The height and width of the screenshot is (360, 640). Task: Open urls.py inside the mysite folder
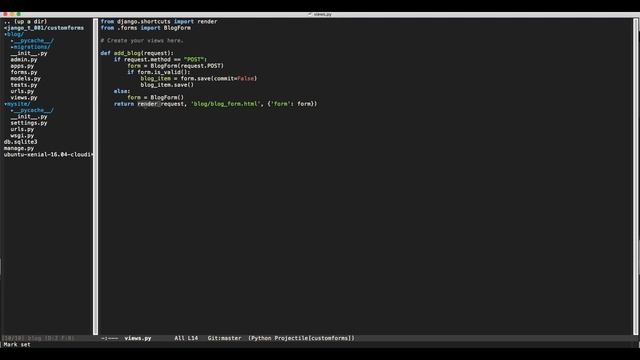[x=22, y=129]
